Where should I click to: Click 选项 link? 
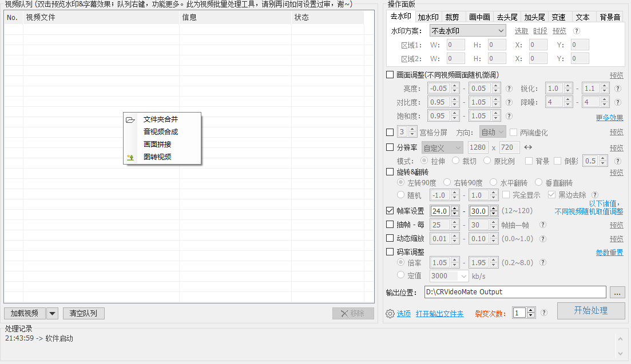(404, 314)
